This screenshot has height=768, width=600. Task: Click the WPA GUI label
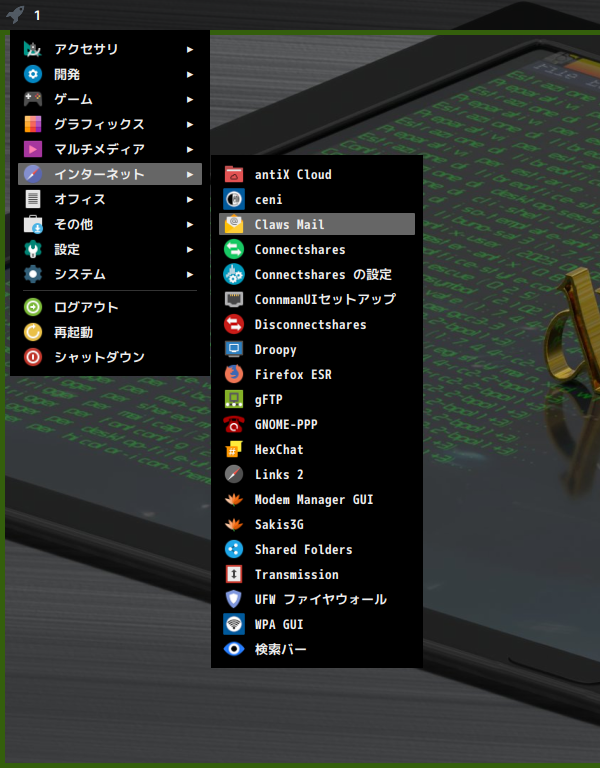[279, 624]
